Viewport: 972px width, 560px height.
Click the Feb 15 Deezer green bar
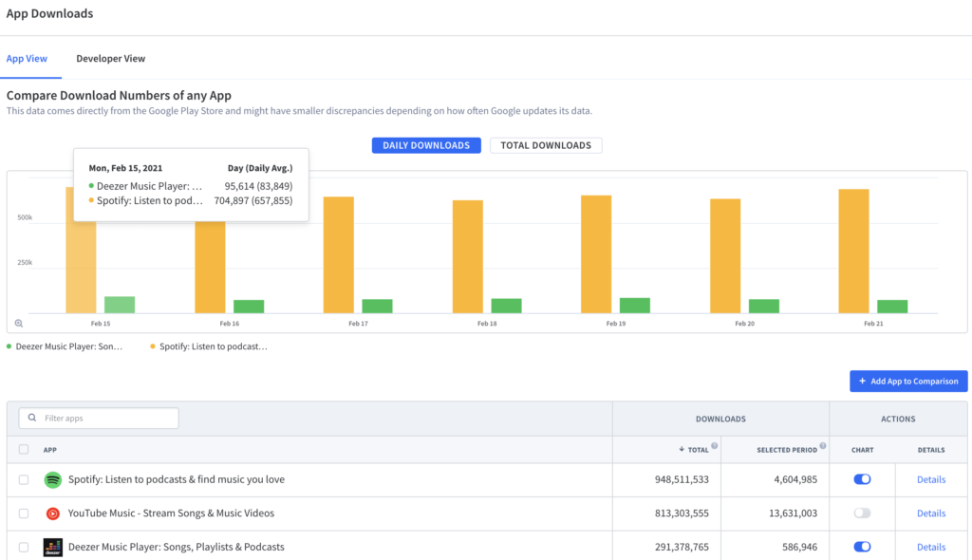click(120, 305)
